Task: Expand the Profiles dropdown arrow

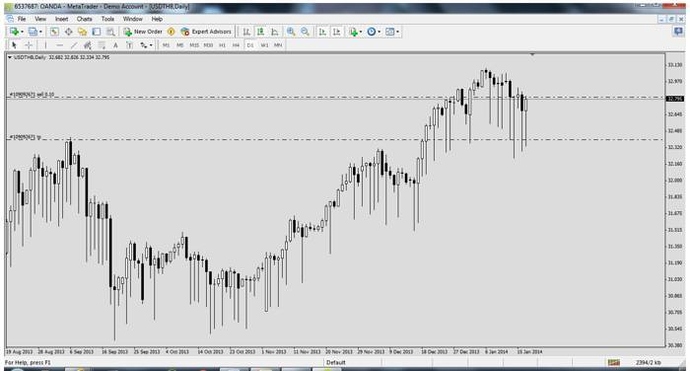Action: point(40,32)
